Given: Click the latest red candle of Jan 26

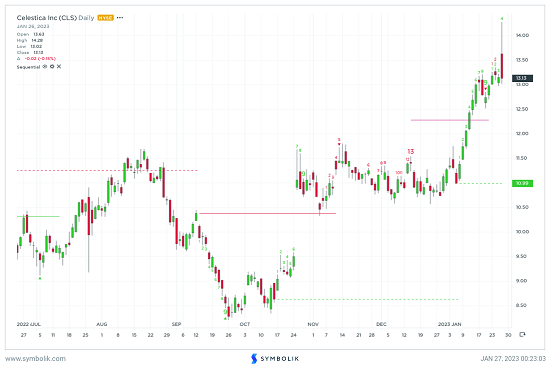Looking at the screenshot, I should (502, 66).
